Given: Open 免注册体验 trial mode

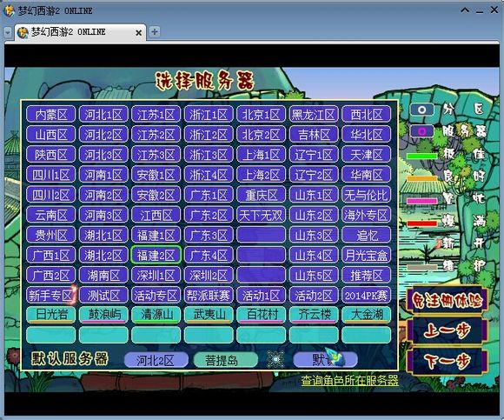Looking at the screenshot, I should point(448,300).
